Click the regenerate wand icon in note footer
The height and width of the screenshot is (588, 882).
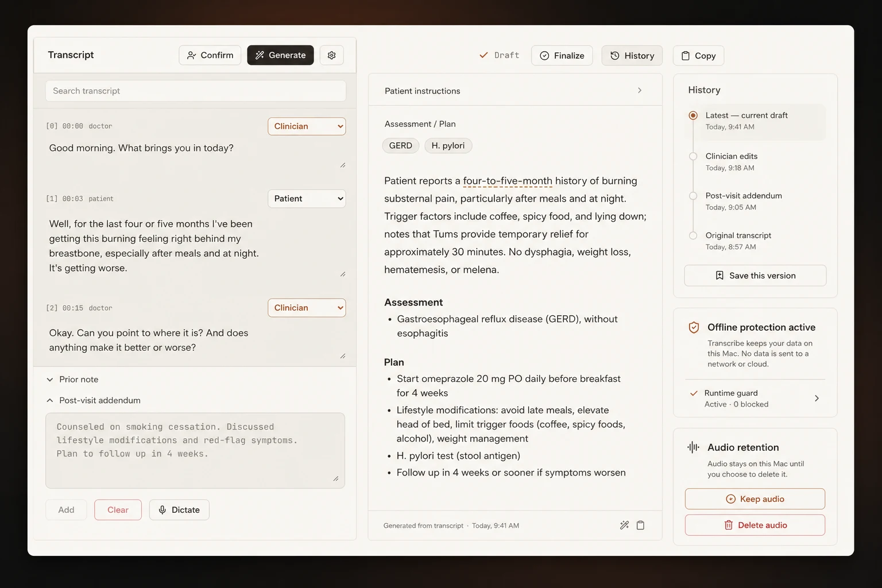tap(624, 525)
